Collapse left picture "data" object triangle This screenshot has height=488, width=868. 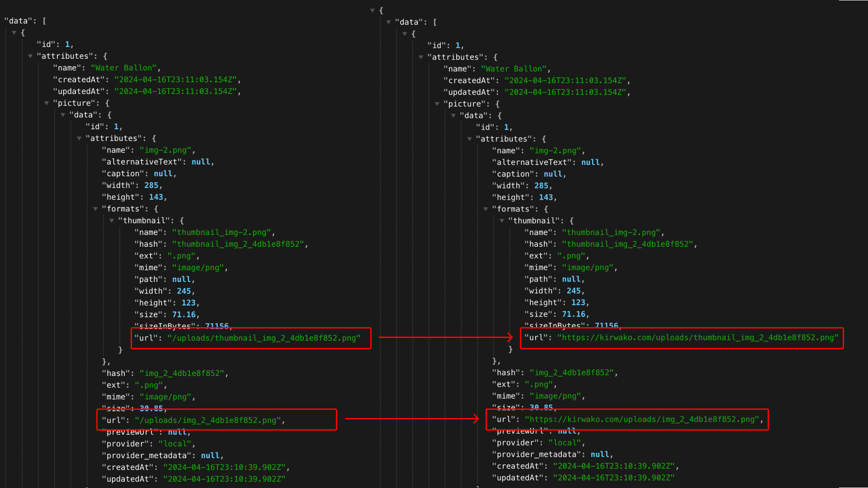(63, 115)
